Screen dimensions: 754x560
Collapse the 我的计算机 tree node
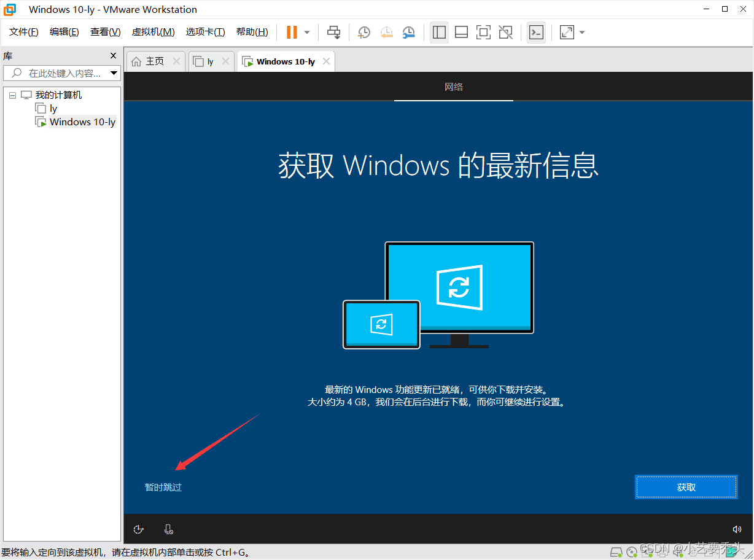pos(12,95)
